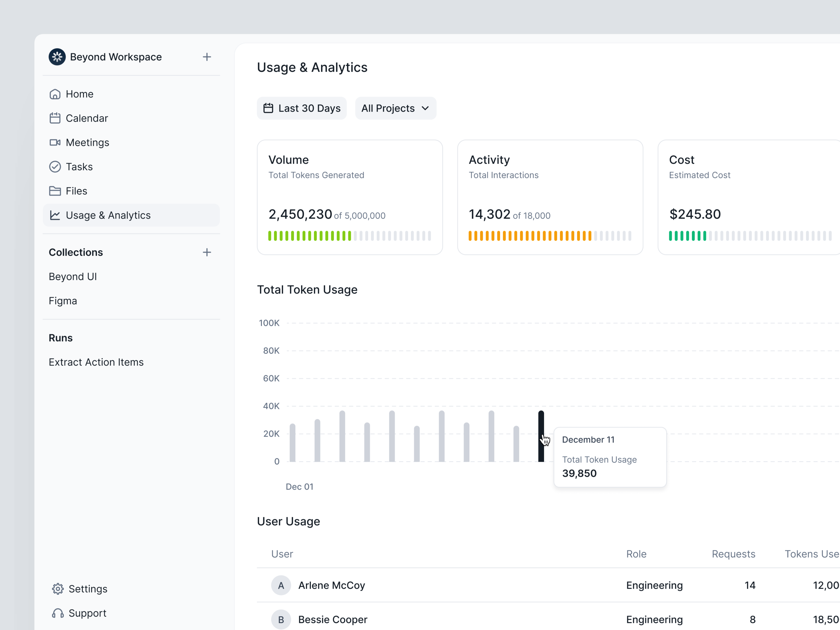The width and height of the screenshot is (840, 630).
Task: Click the Last 30 Days filter button
Action: click(301, 108)
